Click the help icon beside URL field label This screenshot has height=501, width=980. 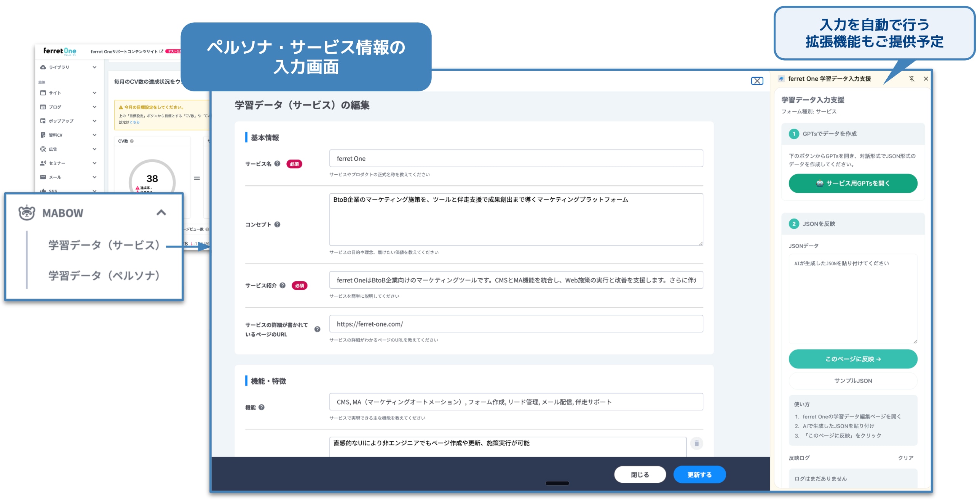click(317, 329)
